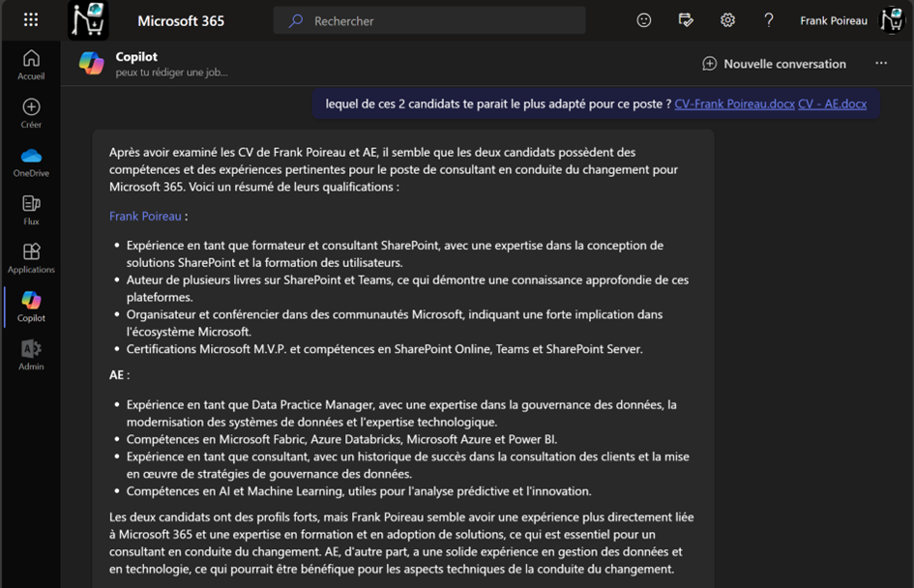Open the app launcher waffle grid

31,20
